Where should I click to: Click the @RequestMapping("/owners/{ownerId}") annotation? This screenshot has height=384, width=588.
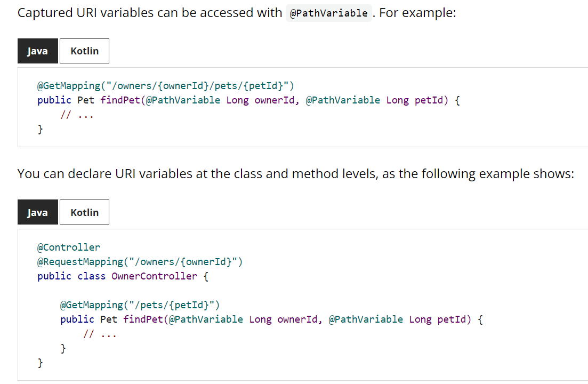tap(140, 262)
